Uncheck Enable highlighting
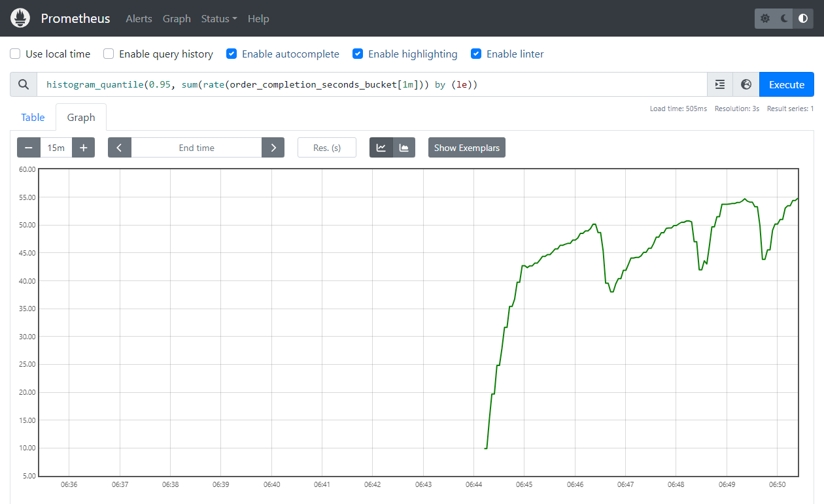This screenshot has width=824, height=504. click(x=358, y=54)
